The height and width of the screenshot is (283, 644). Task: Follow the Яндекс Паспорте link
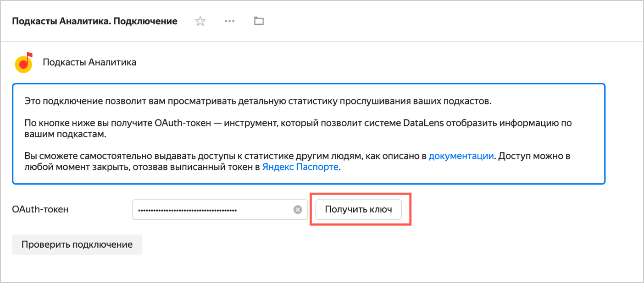tap(300, 167)
